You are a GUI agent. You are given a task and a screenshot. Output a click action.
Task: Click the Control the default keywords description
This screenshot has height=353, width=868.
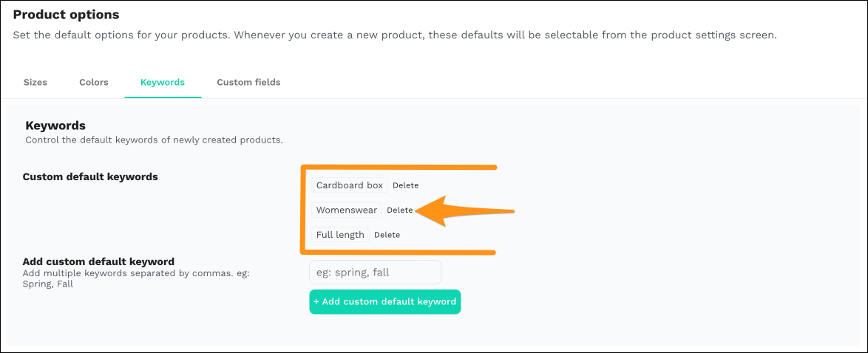tap(154, 140)
